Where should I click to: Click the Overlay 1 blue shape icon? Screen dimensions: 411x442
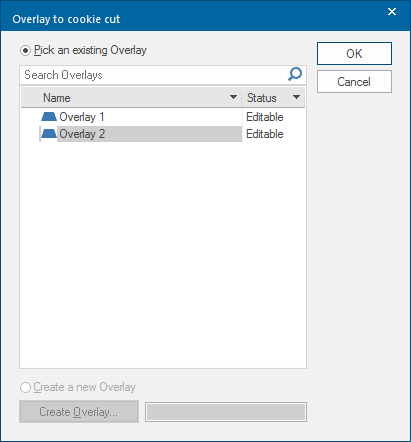tap(49, 117)
